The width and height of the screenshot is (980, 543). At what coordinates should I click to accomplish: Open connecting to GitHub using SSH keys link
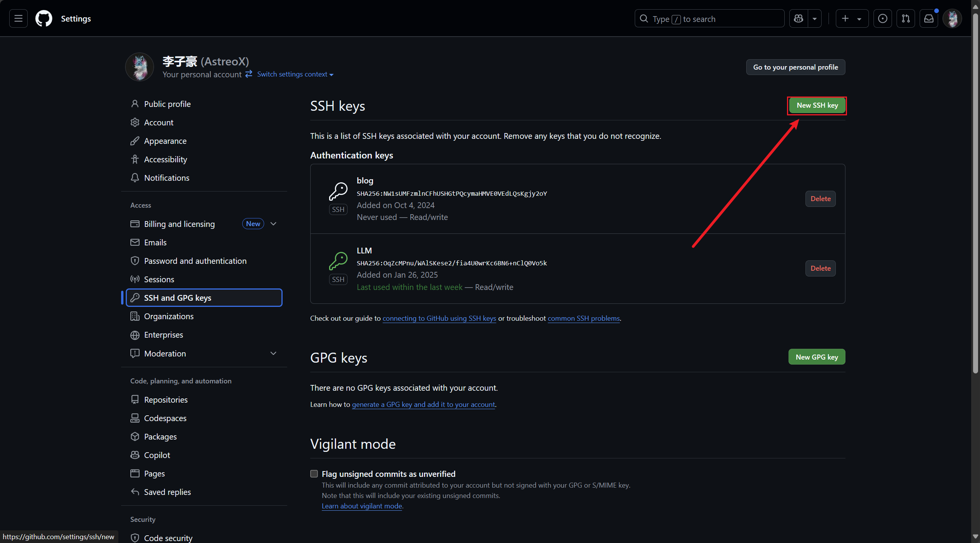pyautogui.click(x=439, y=318)
